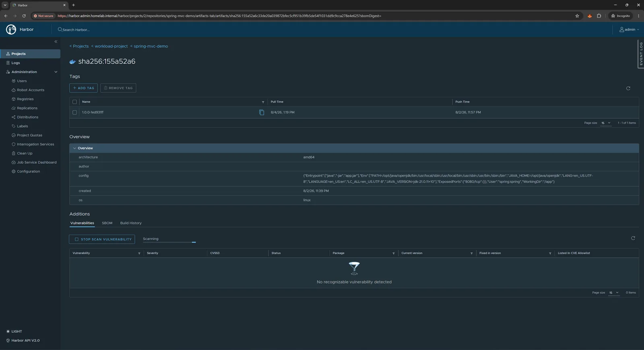Screen dimensions: 644x350
Task: Open Labels in the sidebar
Action: (x=22, y=126)
